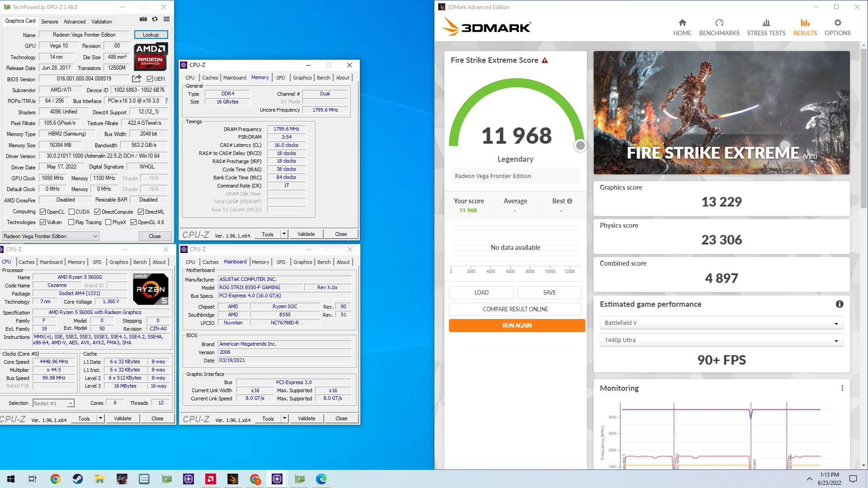
Task: Click Ryzen 5 logo in CPU-Z
Action: [151, 289]
